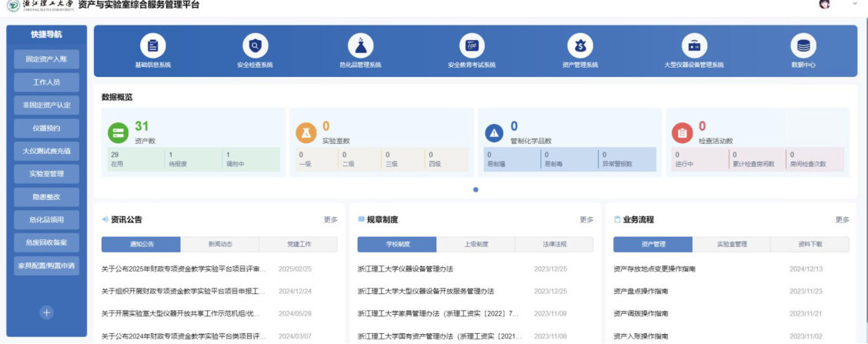Open 仪器预约 quick navigation button
Screen dimensions: 868x344
click(x=46, y=128)
